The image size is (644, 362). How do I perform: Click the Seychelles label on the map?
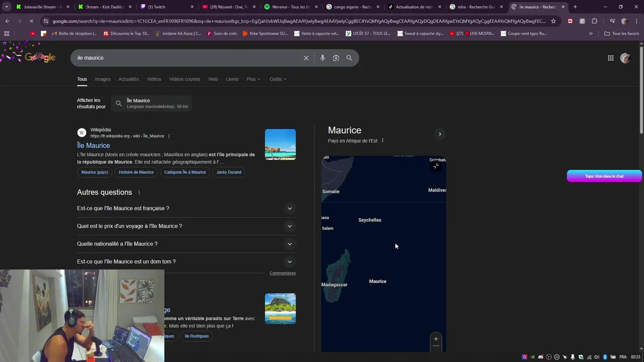(x=370, y=220)
